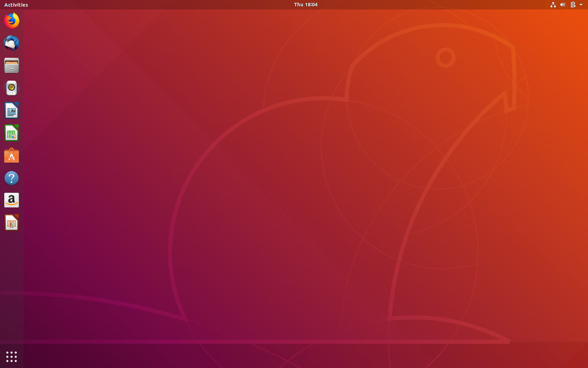
Task: Open the calendar via the clock
Action: pyautogui.click(x=305, y=5)
